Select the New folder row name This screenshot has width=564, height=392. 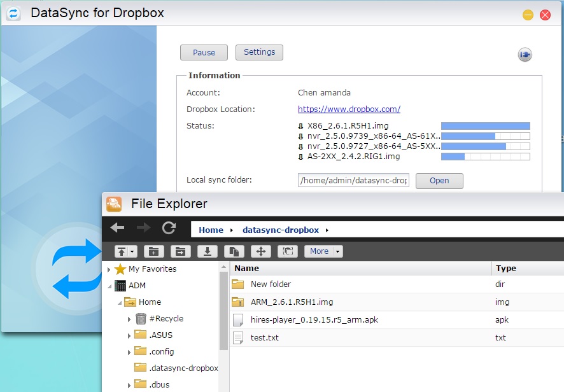(271, 284)
